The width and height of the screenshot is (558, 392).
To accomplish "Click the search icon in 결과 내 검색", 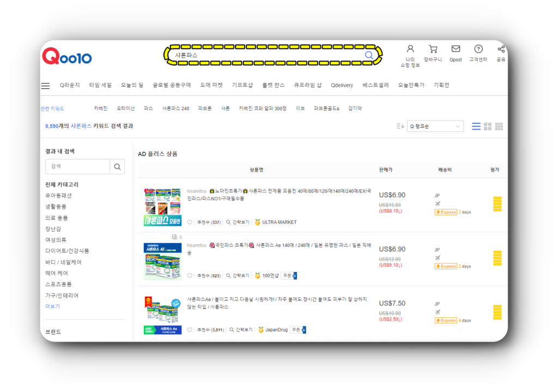I will tap(118, 167).
